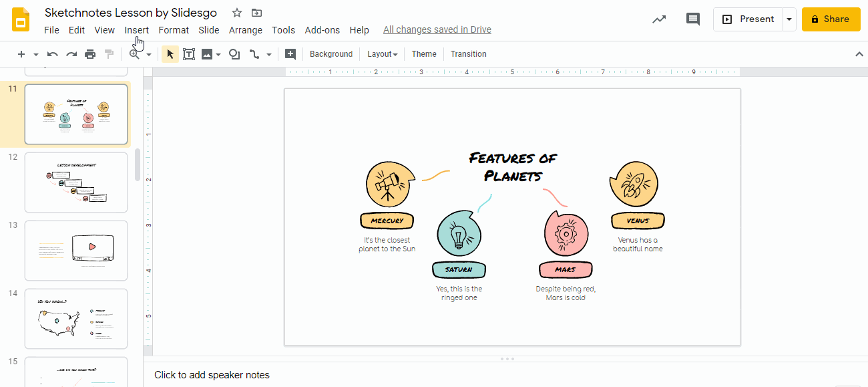Open the Add-ons menu
Screen dimensions: 868x387
322,30
